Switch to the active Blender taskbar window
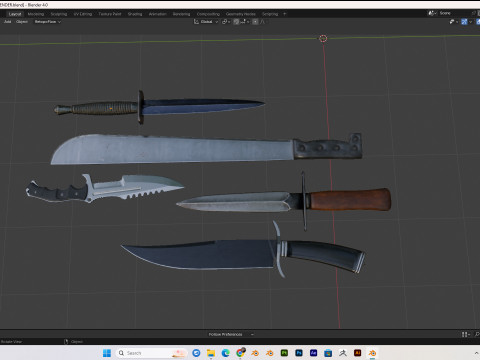Screen dimensions: 480x360 (x=372, y=353)
